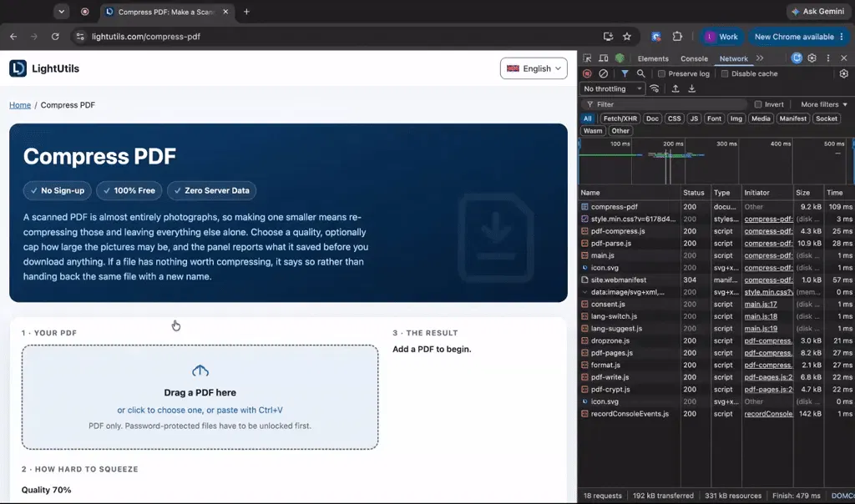Filter requests by Manifest type
855x504 pixels.
coord(792,118)
